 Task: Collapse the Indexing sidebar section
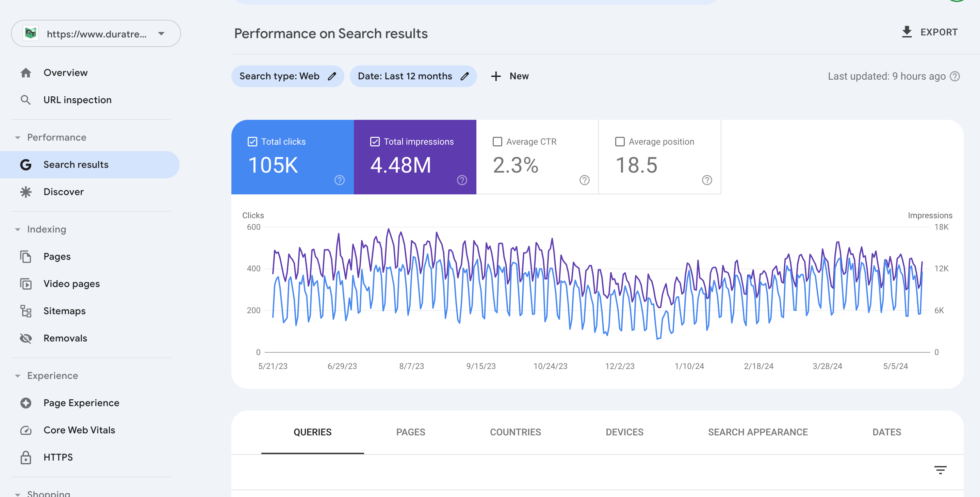point(17,229)
